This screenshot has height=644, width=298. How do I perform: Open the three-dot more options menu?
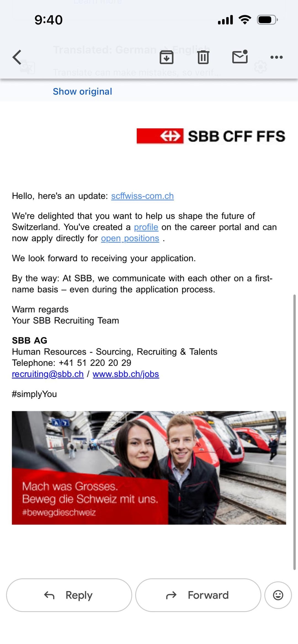point(276,57)
